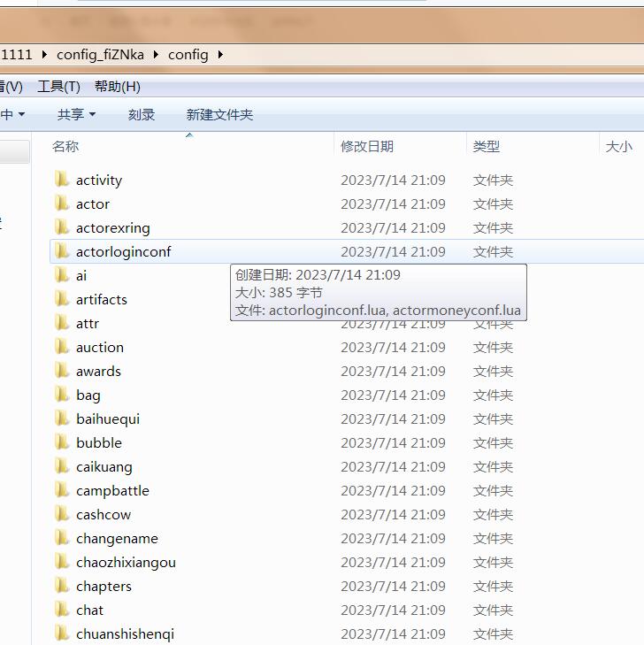644x645 pixels.
Task: Click 1111 segment in address bar
Action: (x=16, y=54)
